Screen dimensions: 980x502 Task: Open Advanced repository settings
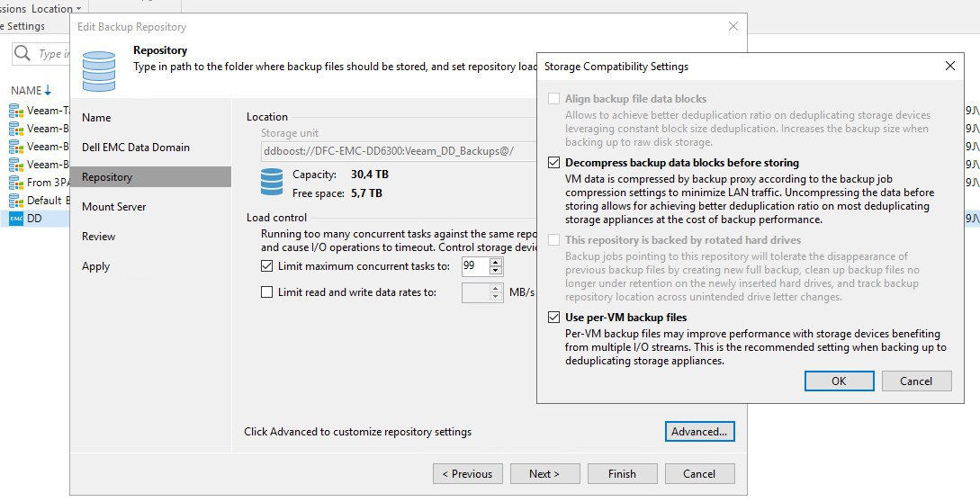[699, 431]
